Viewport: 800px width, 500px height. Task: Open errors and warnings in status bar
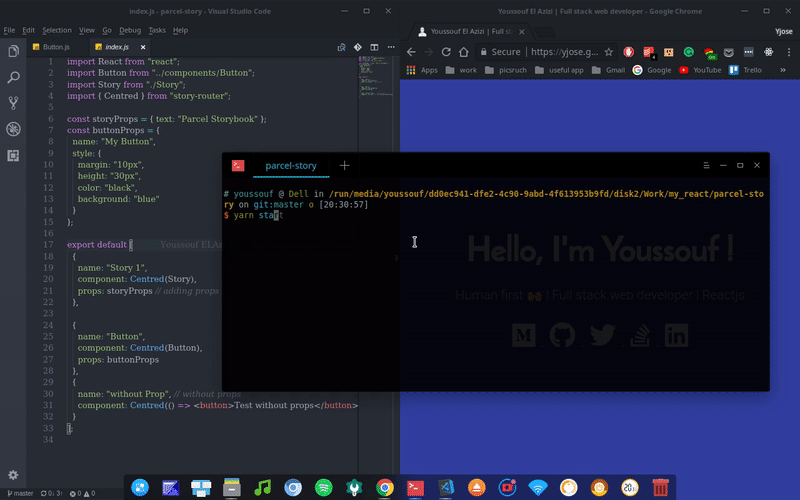click(82, 493)
